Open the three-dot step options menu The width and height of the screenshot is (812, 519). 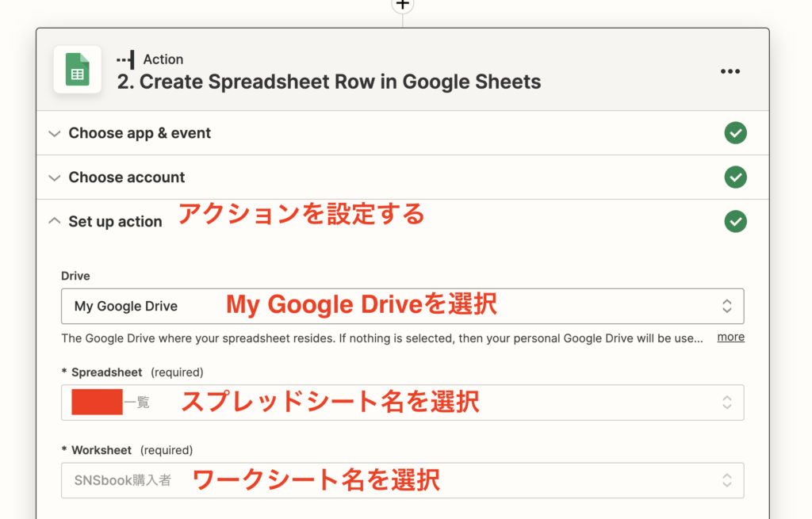pyautogui.click(x=730, y=71)
